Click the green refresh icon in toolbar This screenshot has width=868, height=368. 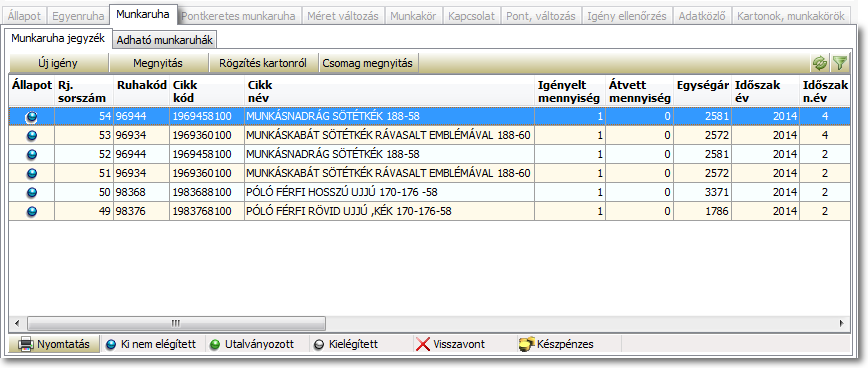click(x=819, y=63)
